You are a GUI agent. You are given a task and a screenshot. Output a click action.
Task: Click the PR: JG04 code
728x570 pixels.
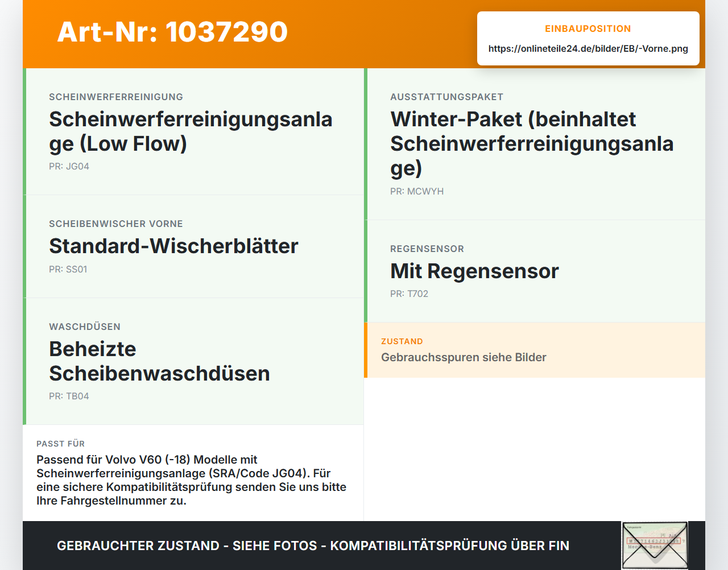69,166
